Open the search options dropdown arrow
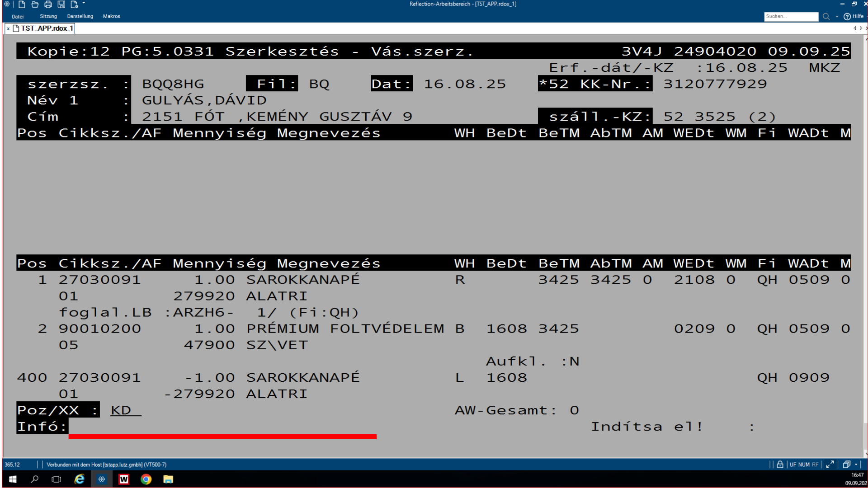Image resolution: width=868 pixels, height=488 pixels. pyautogui.click(x=837, y=17)
